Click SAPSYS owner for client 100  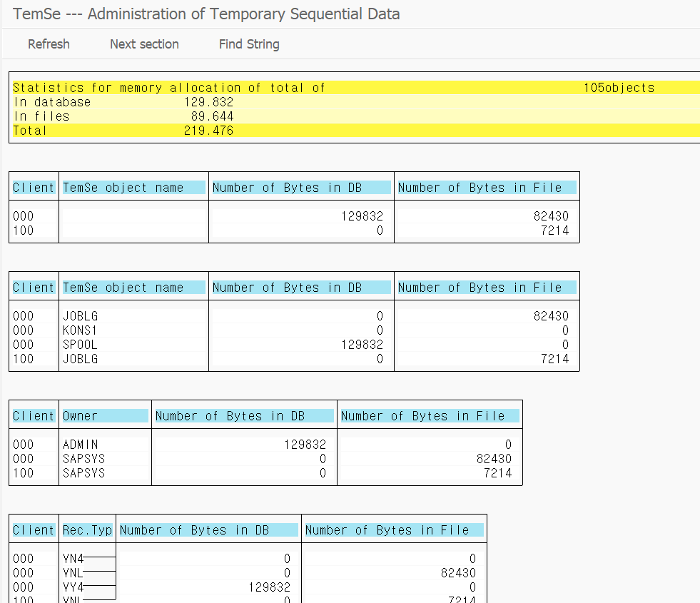tap(84, 473)
